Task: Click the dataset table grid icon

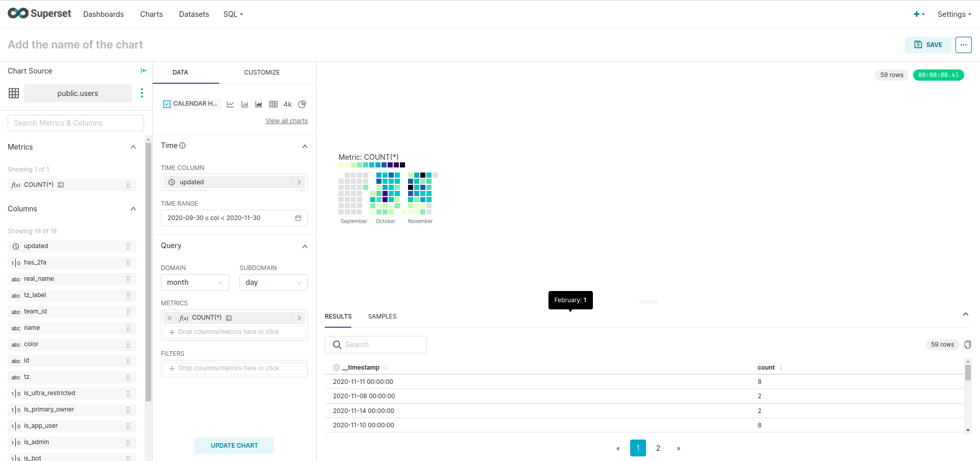Action: point(14,93)
